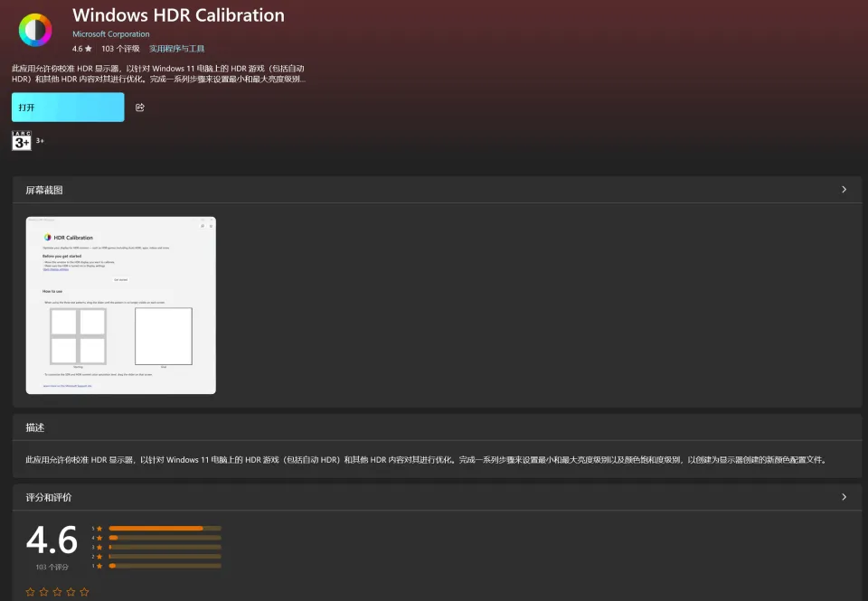Click the 5-star rating distribution bar
The image size is (868, 601).
[x=165, y=528]
